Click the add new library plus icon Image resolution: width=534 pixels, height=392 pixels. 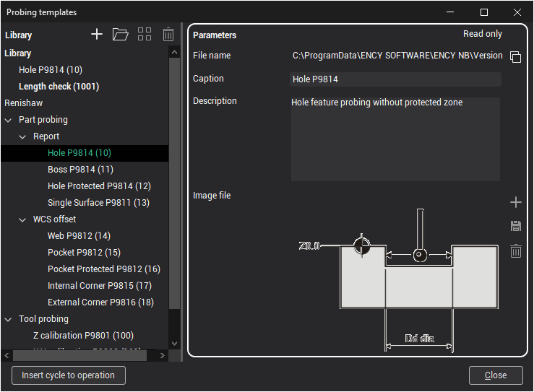click(97, 35)
